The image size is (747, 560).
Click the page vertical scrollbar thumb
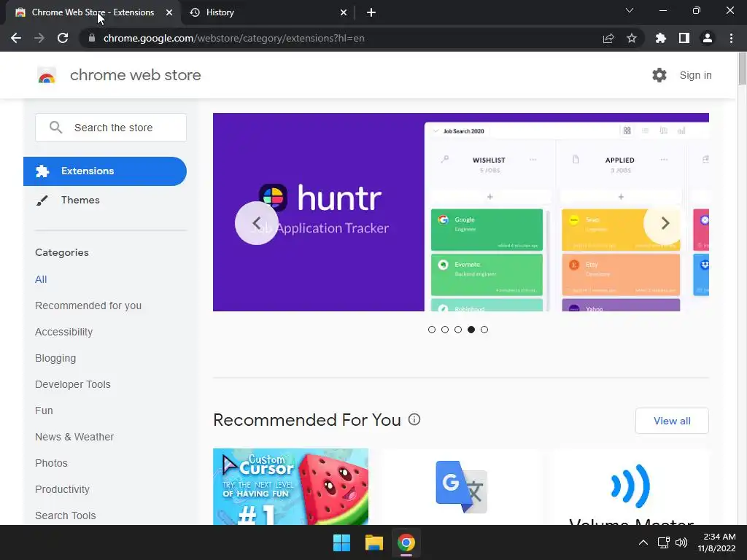742,69
